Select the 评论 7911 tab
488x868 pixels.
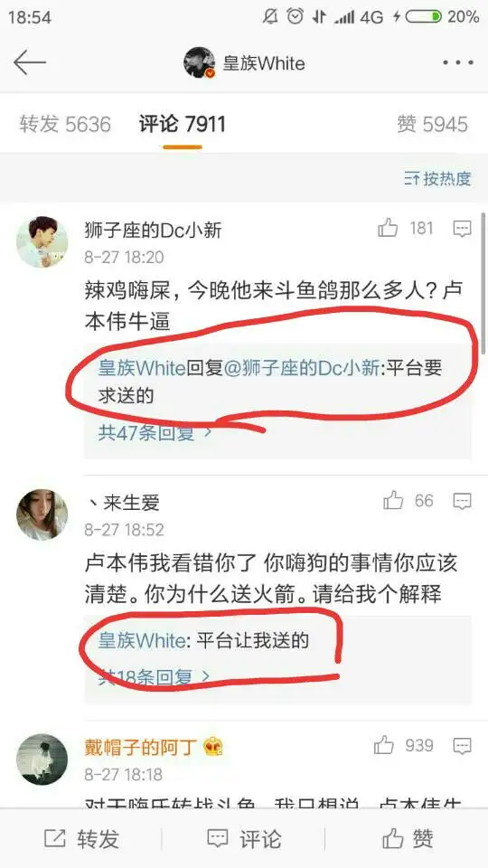point(183,124)
